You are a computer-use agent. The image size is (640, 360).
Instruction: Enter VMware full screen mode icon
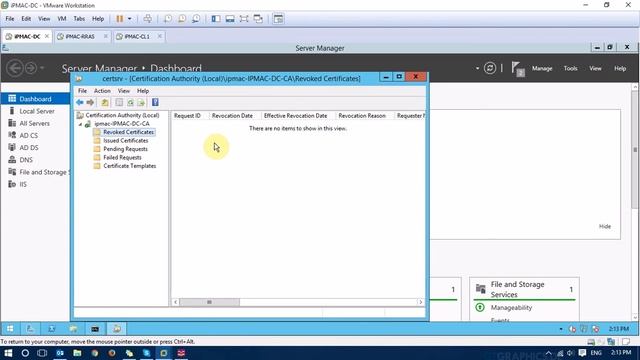pyautogui.click(x=244, y=19)
